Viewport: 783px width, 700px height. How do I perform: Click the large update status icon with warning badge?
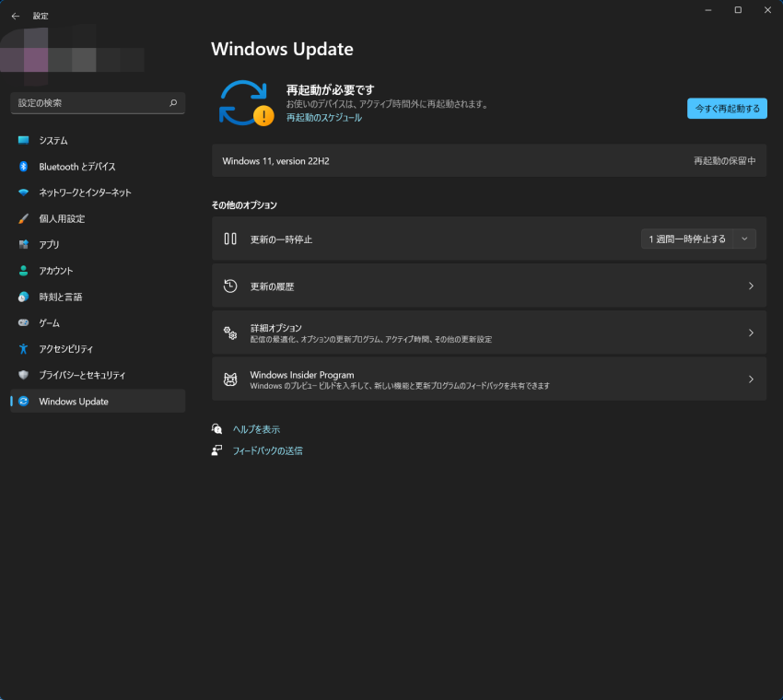(246, 103)
